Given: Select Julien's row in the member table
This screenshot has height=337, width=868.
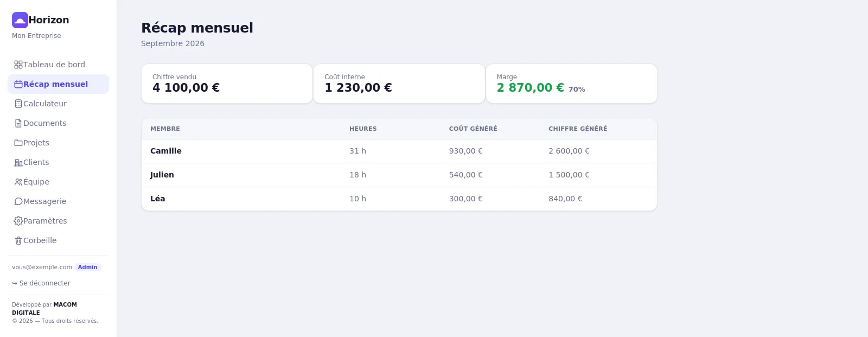Looking at the screenshot, I should point(399,175).
